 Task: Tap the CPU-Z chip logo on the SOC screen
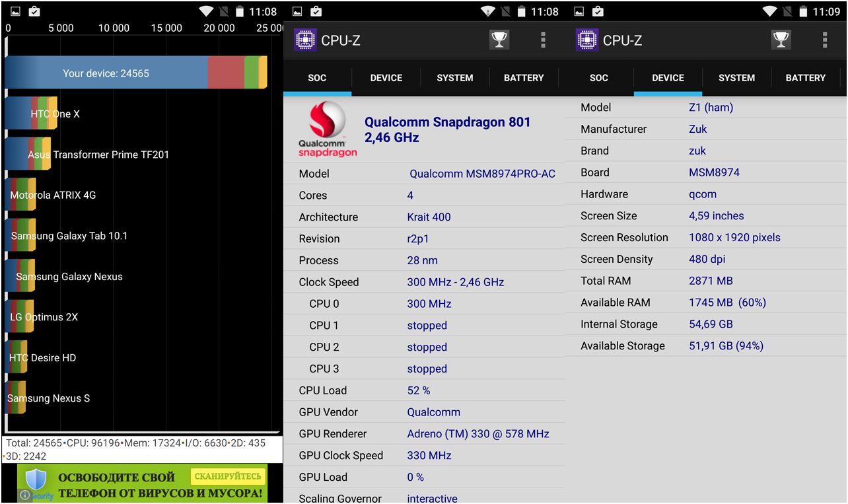(304, 40)
